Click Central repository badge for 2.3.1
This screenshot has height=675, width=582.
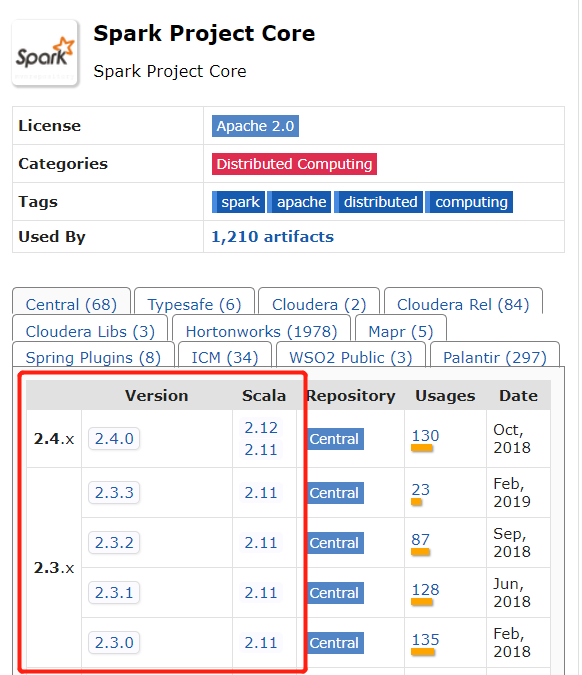(x=335, y=593)
